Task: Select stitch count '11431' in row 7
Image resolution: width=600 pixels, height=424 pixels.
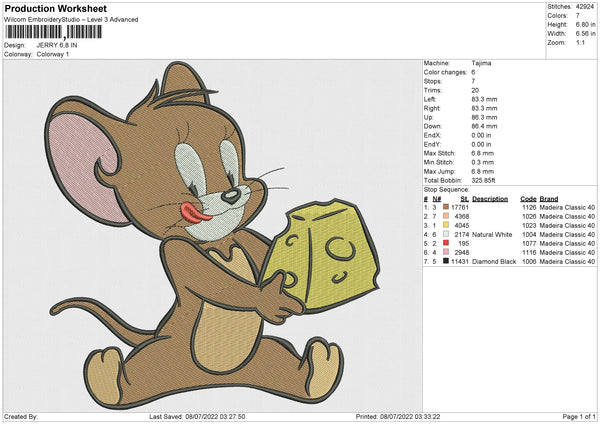Action: pyautogui.click(x=460, y=261)
